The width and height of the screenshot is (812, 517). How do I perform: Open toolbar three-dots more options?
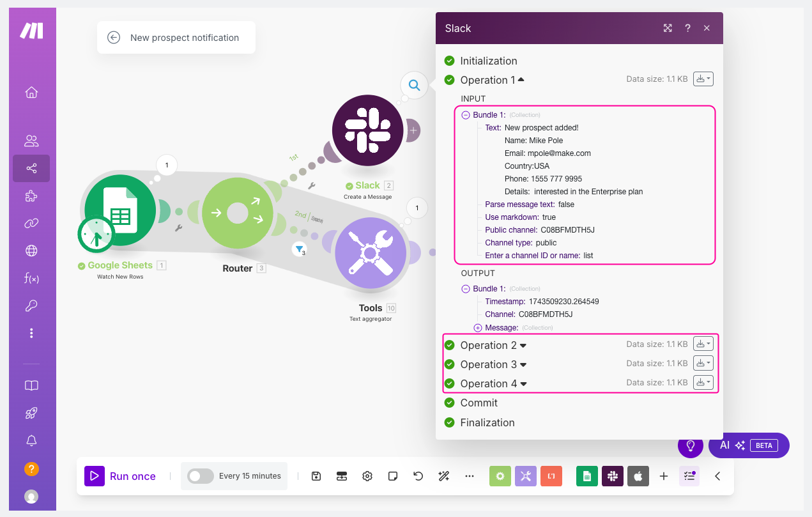point(470,476)
